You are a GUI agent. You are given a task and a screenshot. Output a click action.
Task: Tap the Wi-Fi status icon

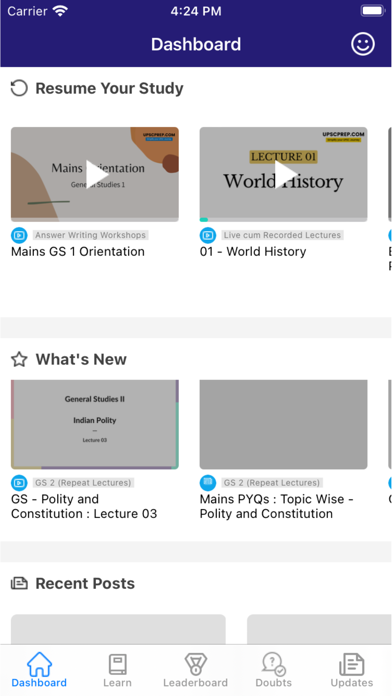pos(60,11)
